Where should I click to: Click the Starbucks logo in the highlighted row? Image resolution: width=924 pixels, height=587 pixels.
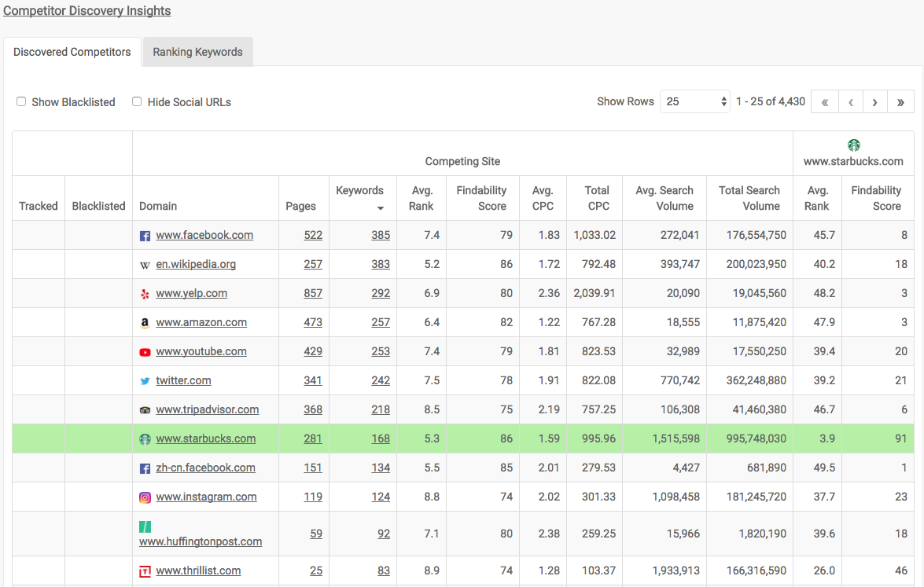(x=145, y=439)
